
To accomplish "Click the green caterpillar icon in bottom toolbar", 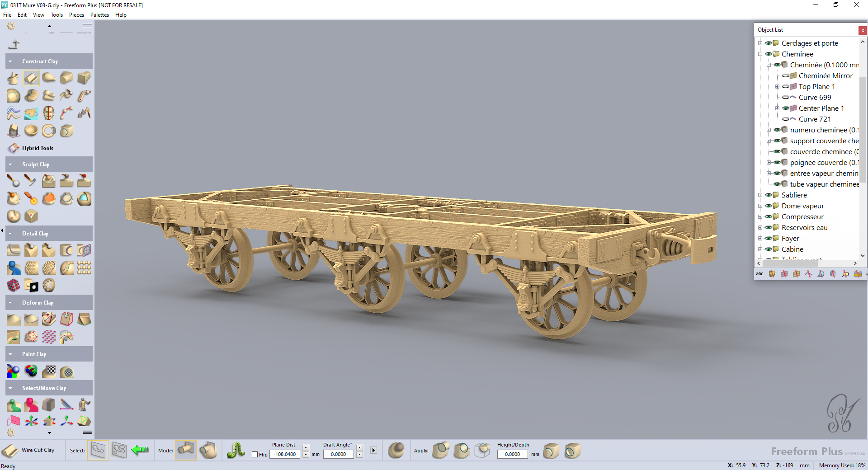I will [x=236, y=450].
